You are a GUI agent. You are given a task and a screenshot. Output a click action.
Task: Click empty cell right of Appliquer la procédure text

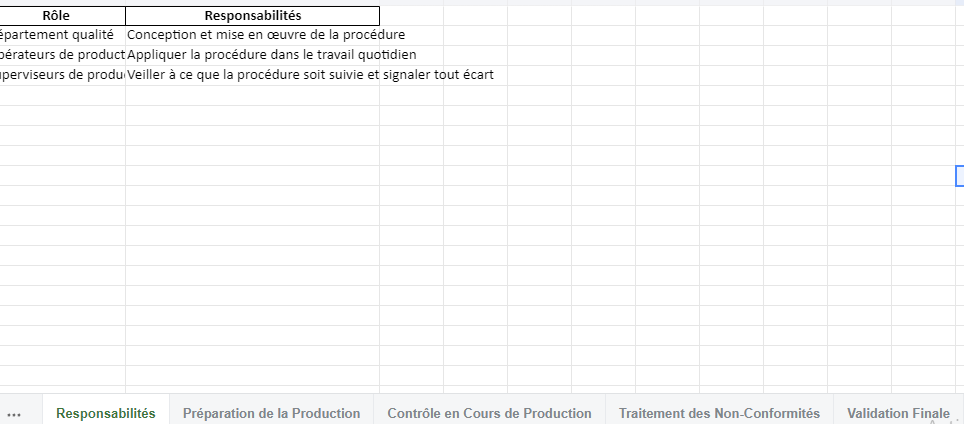475,55
